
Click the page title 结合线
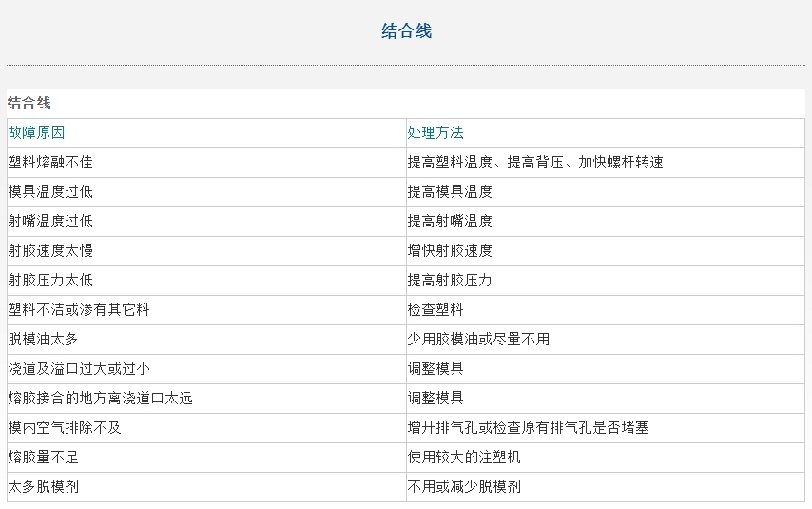(x=407, y=31)
